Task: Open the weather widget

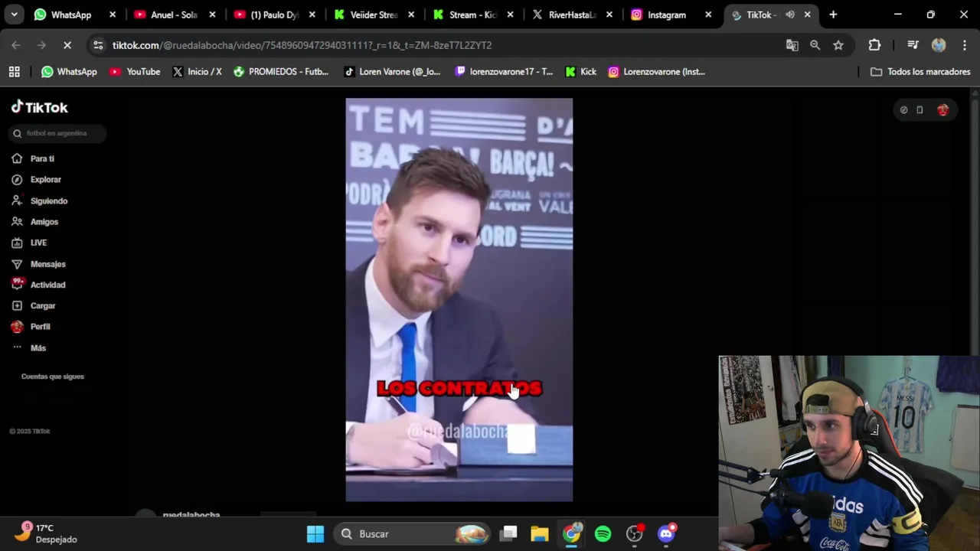Action: pyautogui.click(x=47, y=533)
